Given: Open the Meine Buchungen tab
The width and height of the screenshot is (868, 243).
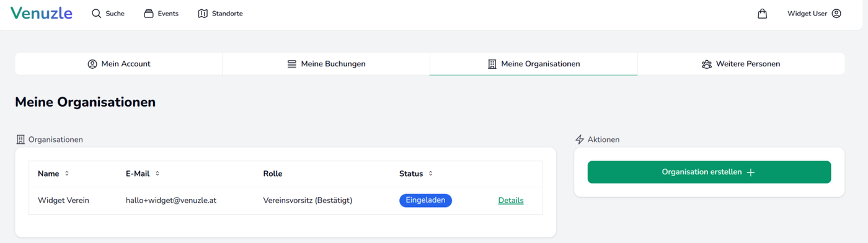Looking at the screenshot, I should tap(326, 64).
